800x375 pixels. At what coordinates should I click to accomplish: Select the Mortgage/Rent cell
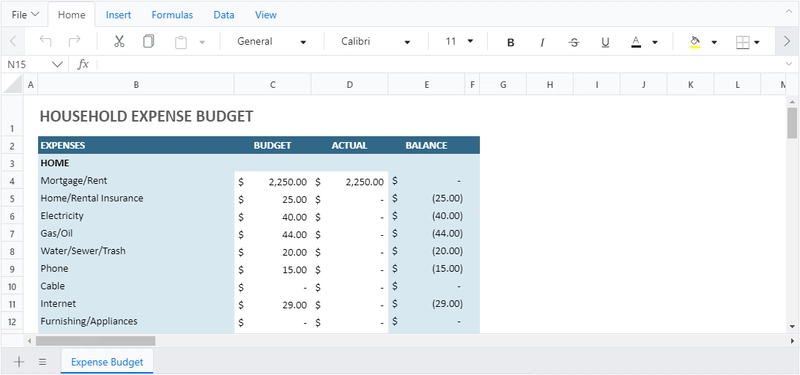(x=136, y=181)
